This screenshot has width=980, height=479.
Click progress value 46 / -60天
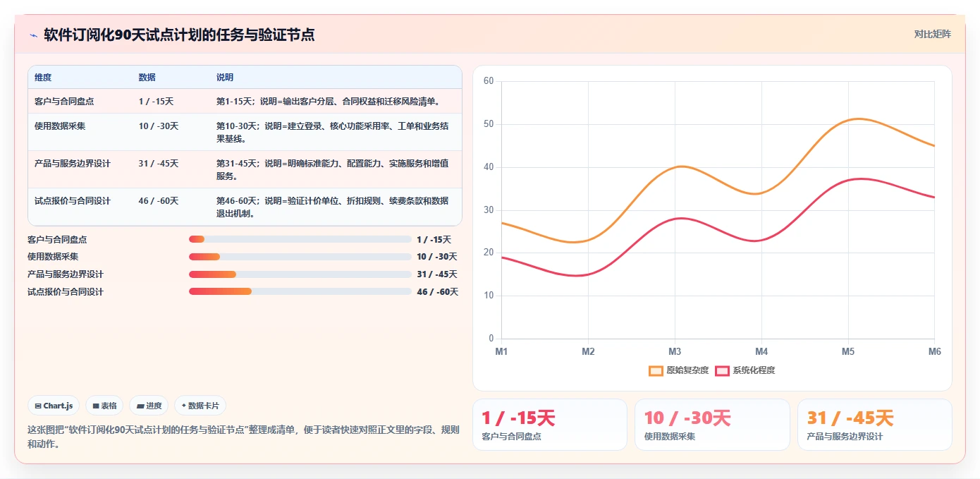(437, 292)
